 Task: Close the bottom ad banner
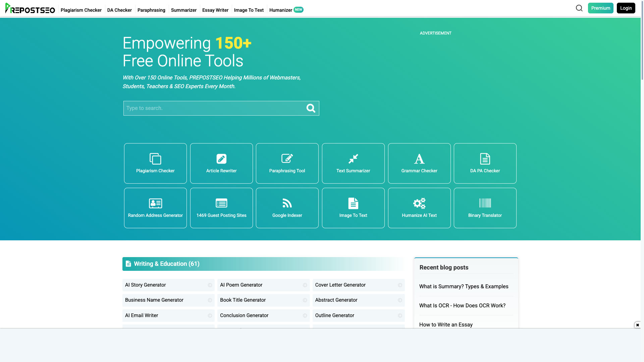(x=638, y=325)
